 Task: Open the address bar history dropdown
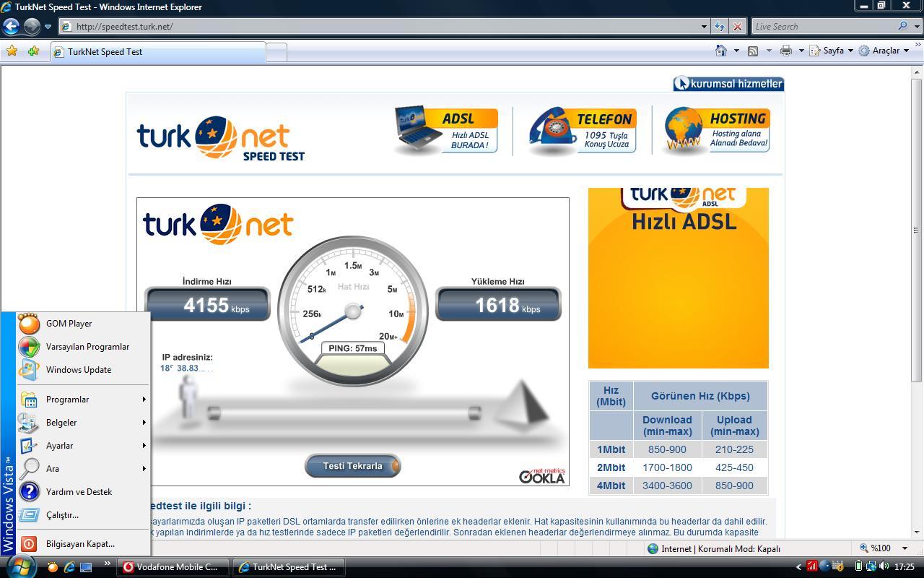pyautogui.click(x=704, y=27)
